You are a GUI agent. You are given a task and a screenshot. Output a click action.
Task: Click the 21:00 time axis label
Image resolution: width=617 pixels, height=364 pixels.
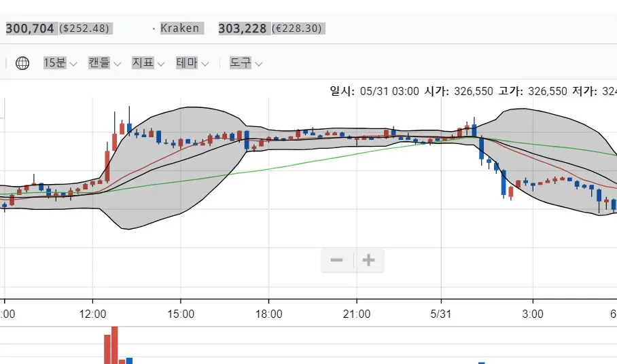(357, 314)
